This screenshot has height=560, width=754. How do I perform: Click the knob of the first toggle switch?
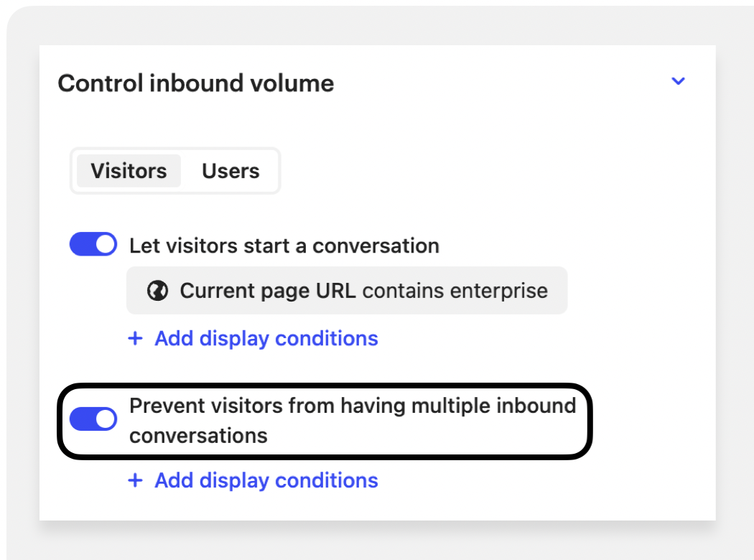point(105,245)
